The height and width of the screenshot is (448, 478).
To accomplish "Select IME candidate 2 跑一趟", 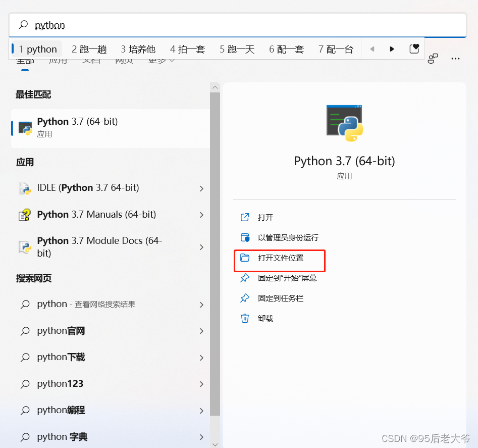I will click(89, 49).
